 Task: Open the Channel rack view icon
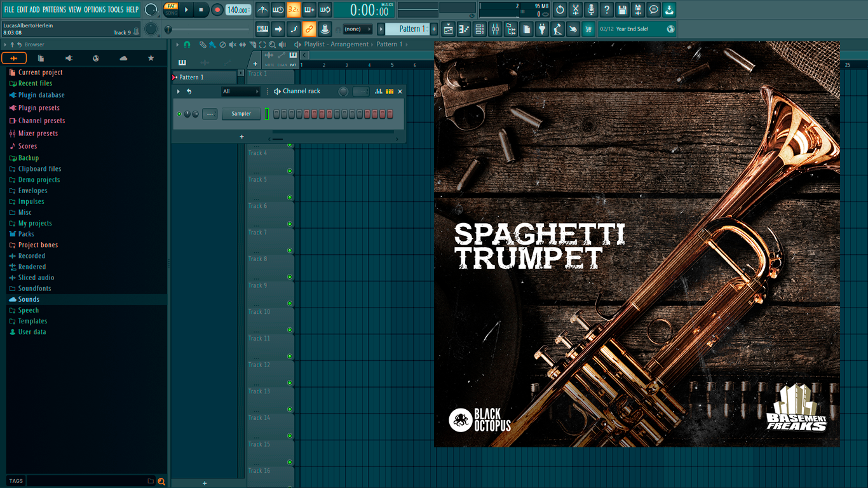[480, 29]
